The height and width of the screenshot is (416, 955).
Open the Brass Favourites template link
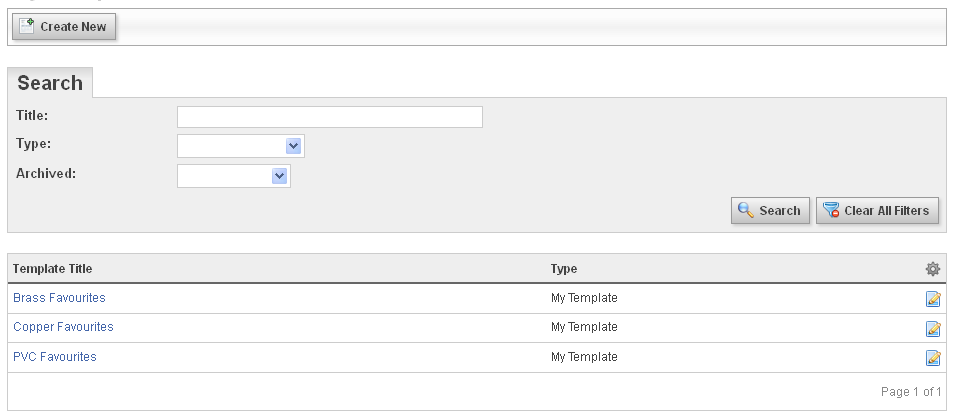click(59, 298)
